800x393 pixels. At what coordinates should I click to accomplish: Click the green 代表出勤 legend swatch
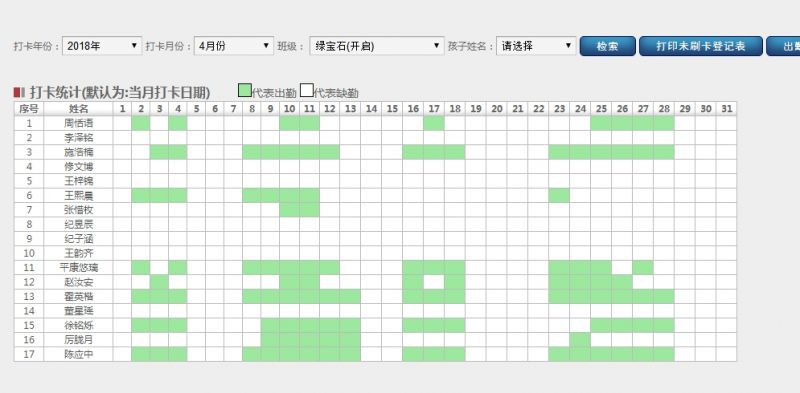(245, 90)
